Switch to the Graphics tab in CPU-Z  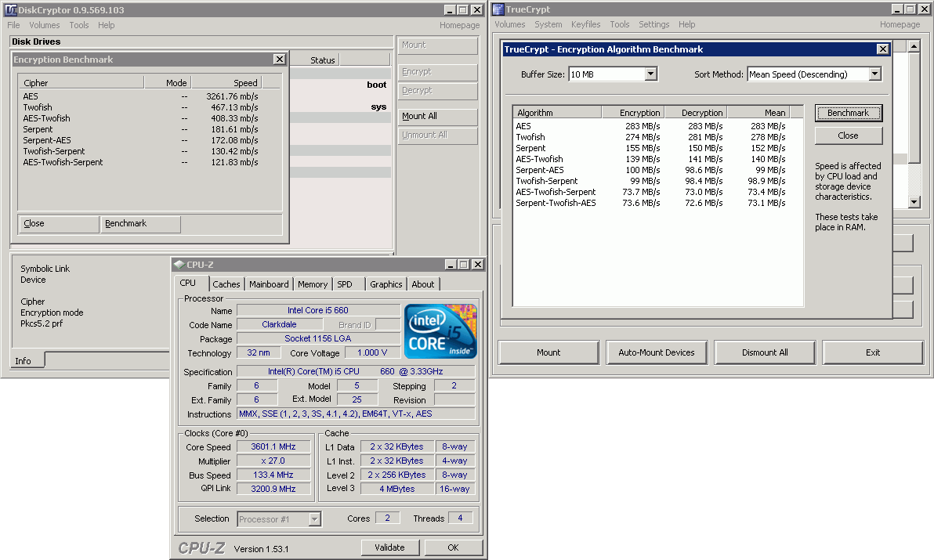[386, 284]
